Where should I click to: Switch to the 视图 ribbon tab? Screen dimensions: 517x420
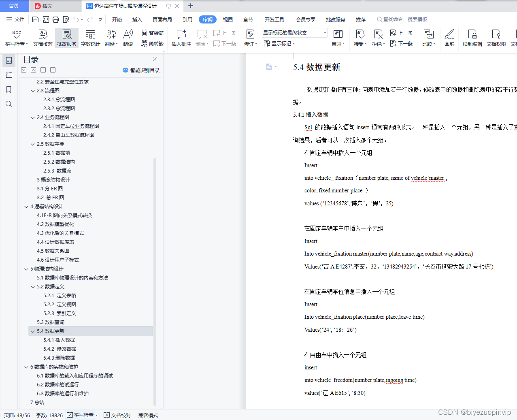point(228,19)
